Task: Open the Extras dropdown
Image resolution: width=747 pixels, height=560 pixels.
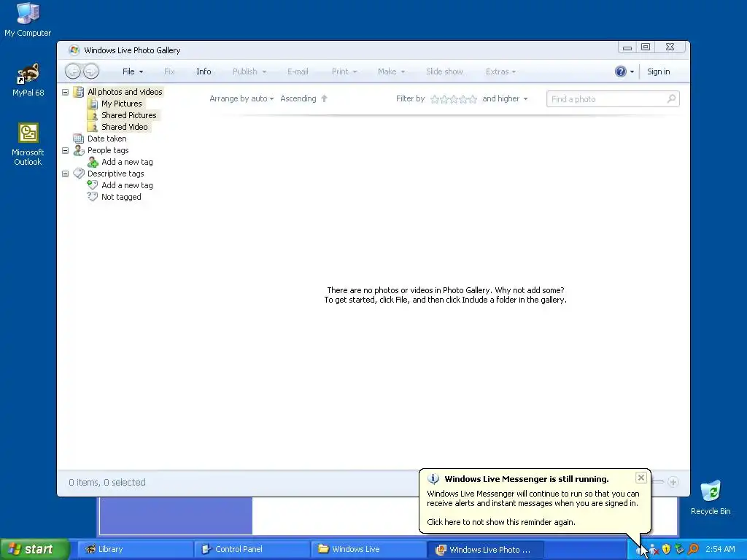Action: point(500,71)
